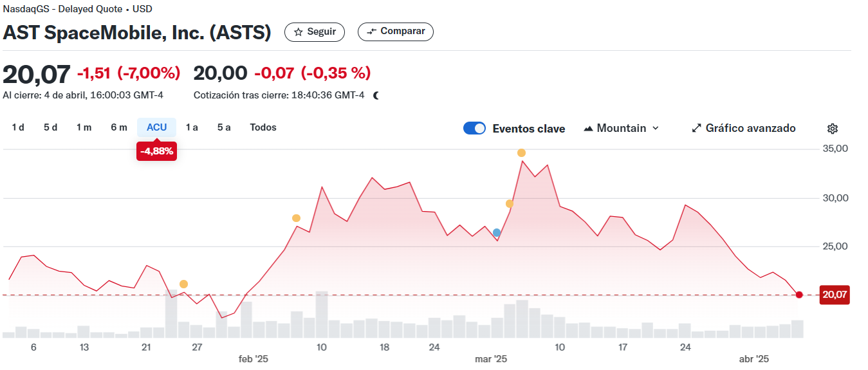Screen dimensions: 868x370
Task: Click the -1,51 (-7,00%) change text
Action: [129, 73]
